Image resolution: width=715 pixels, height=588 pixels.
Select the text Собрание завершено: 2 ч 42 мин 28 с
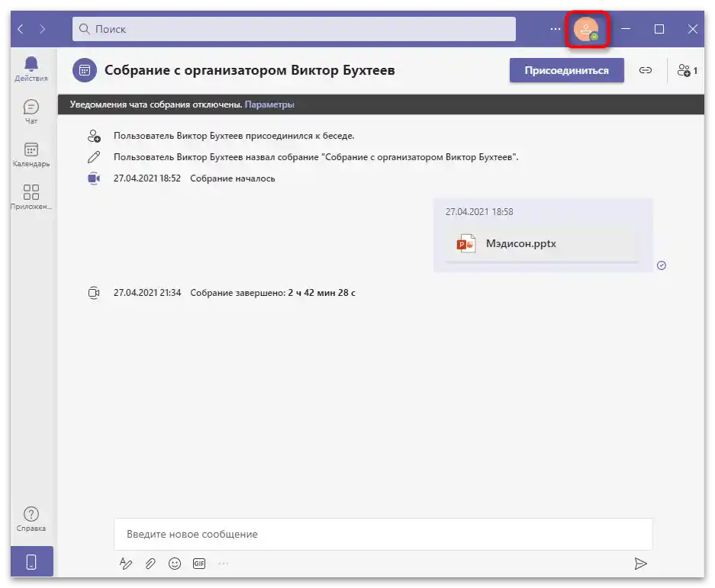[272, 293]
